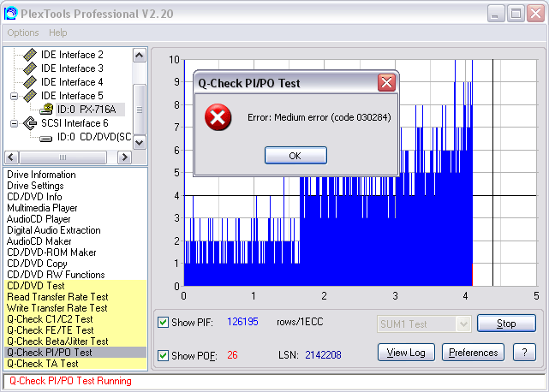Select Q-Check Beta/Jitter Test

point(57,342)
